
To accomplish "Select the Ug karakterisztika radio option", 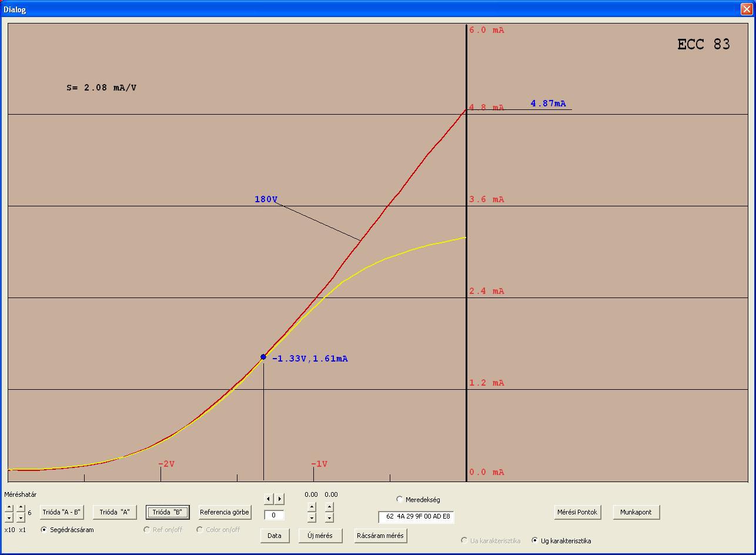I will (534, 540).
